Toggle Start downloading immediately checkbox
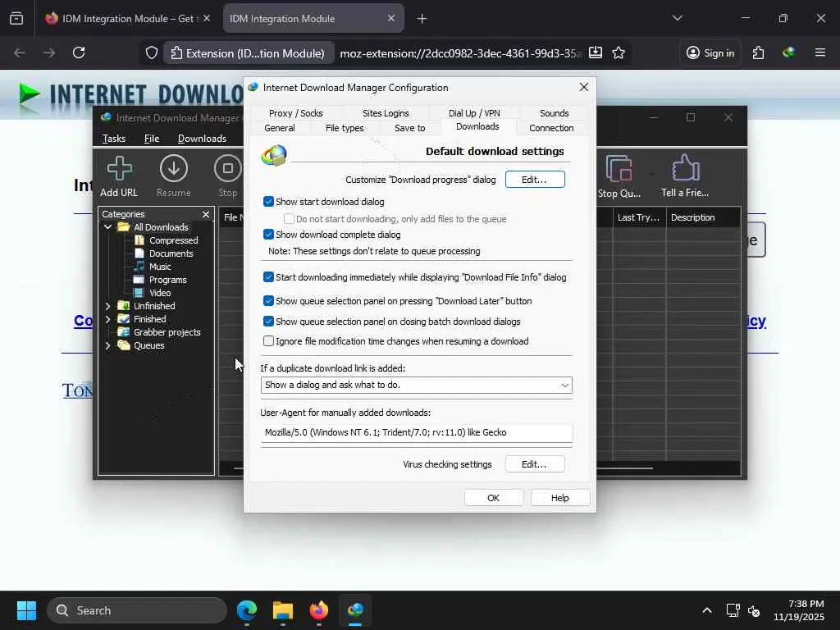 tap(268, 277)
